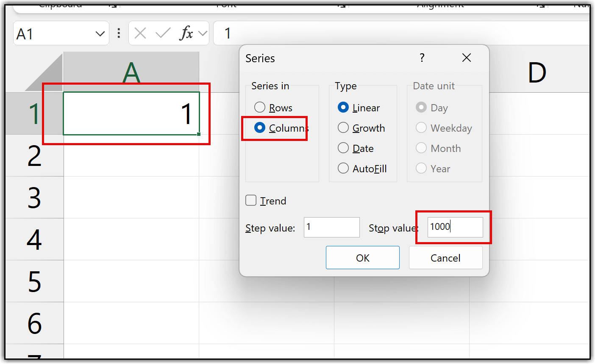This screenshot has width=595, height=364.
Task: Click OK to confirm the series
Action: 362,258
